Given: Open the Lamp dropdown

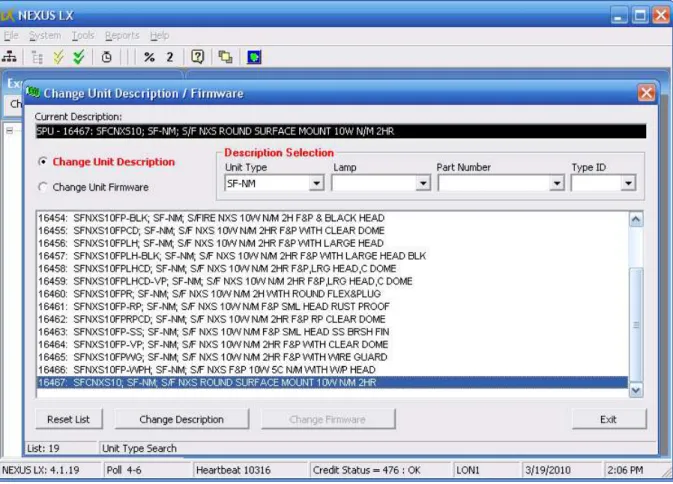Looking at the screenshot, I should [x=423, y=183].
